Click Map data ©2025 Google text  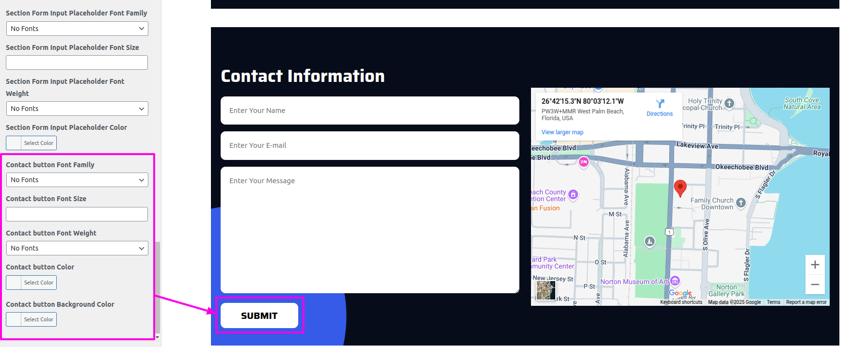(734, 302)
